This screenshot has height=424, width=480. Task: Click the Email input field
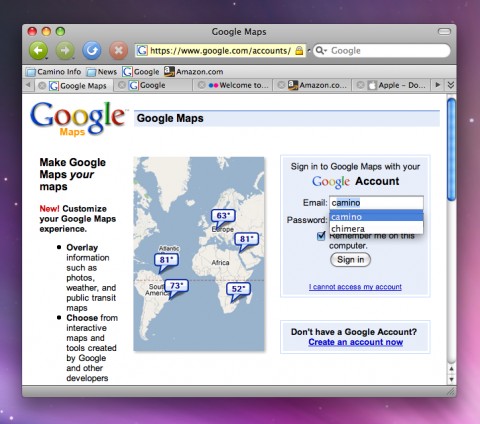pos(376,203)
